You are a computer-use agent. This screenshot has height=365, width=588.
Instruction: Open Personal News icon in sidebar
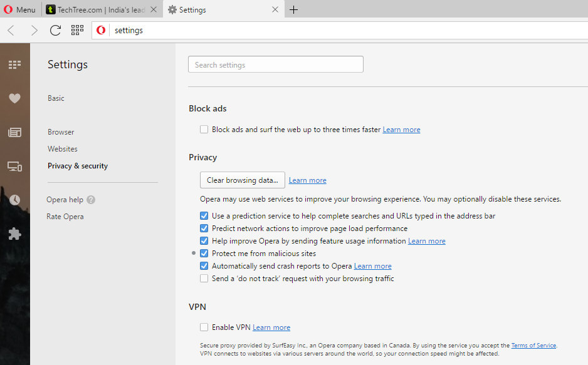pyautogui.click(x=14, y=132)
